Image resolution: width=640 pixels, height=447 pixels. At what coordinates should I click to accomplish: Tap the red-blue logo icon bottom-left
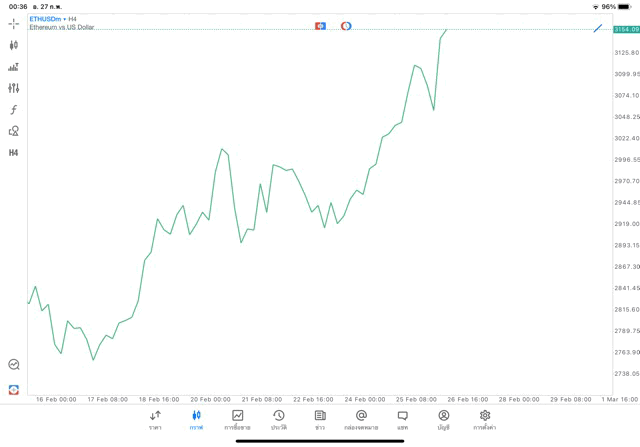coord(14,388)
